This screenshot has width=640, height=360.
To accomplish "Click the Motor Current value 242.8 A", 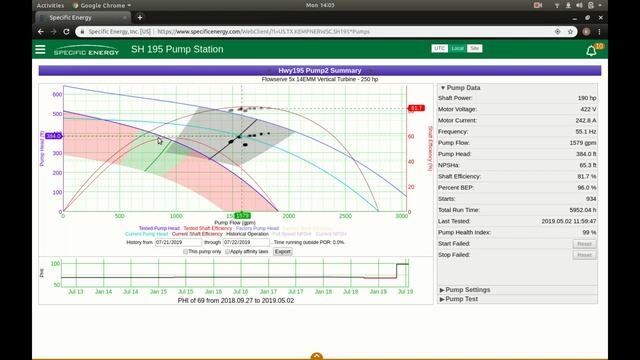I will (x=586, y=120).
